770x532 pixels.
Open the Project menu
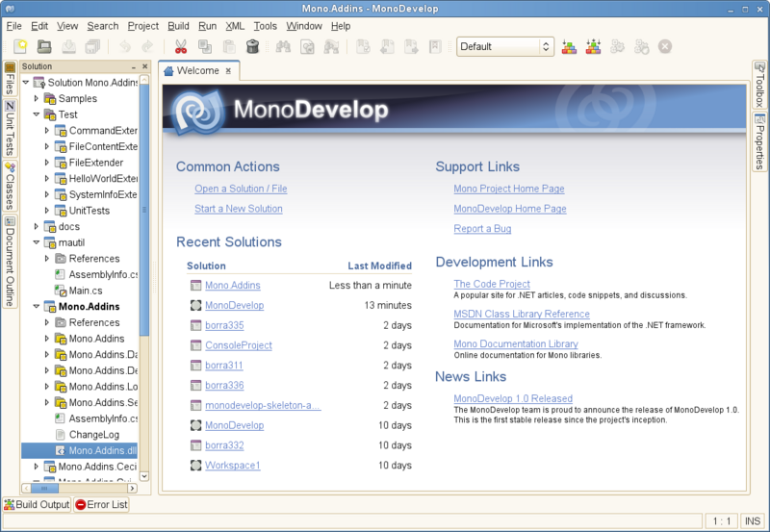point(142,26)
